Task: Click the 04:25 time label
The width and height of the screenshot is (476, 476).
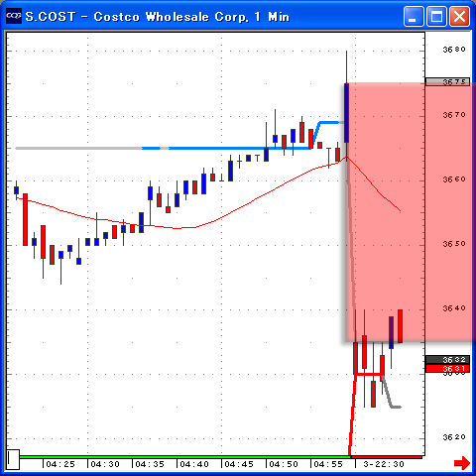Action: pyautogui.click(x=60, y=464)
